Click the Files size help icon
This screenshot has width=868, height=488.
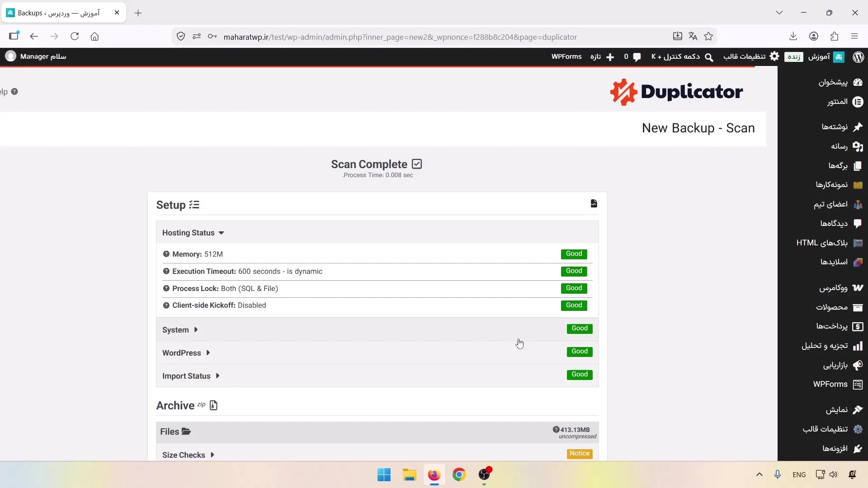coord(556,430)
